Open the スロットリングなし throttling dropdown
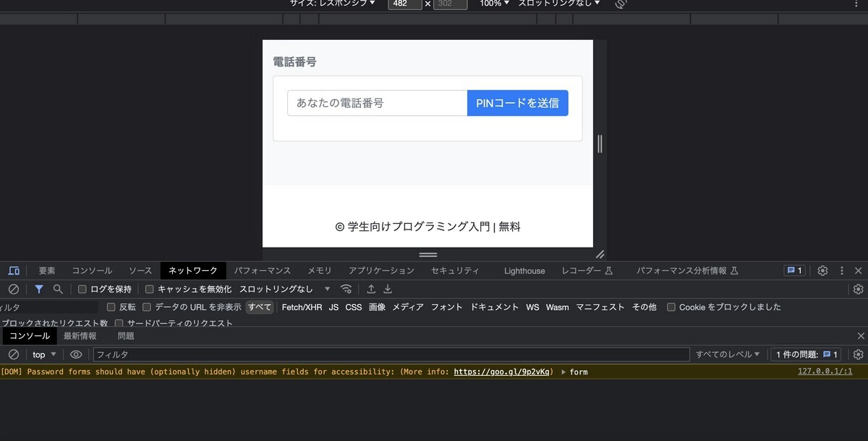 coord(278,289)
